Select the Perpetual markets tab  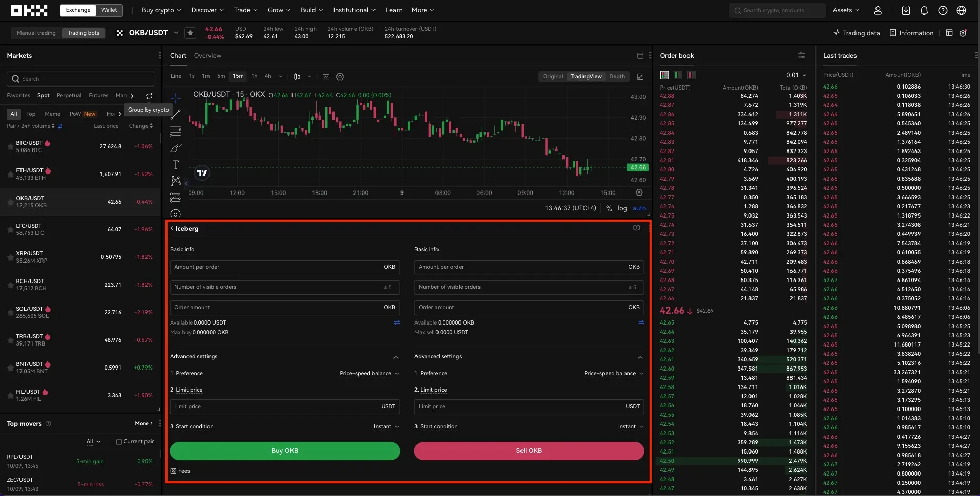coord(69,96)
